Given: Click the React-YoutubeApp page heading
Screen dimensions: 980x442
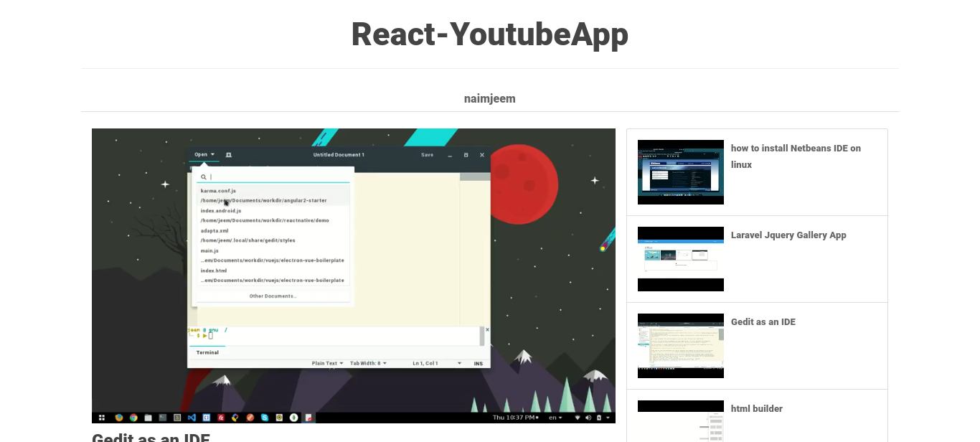Looking at the screenshot, I should click(x=490, y=34).
